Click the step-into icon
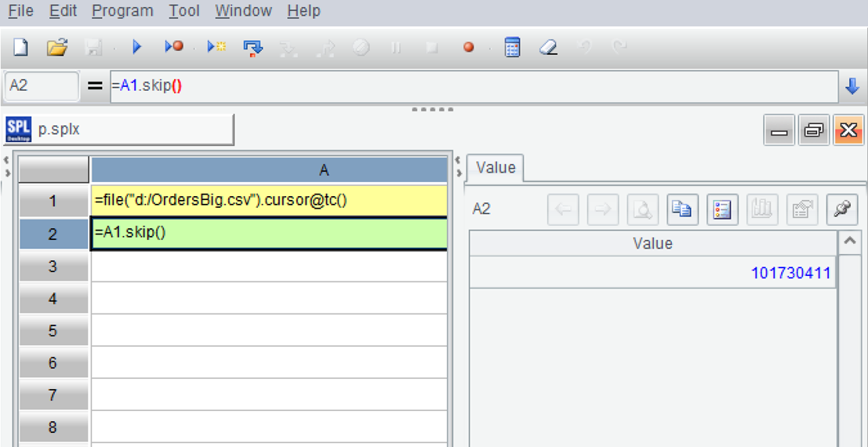868x447 pixels. (x=289, y=49)
